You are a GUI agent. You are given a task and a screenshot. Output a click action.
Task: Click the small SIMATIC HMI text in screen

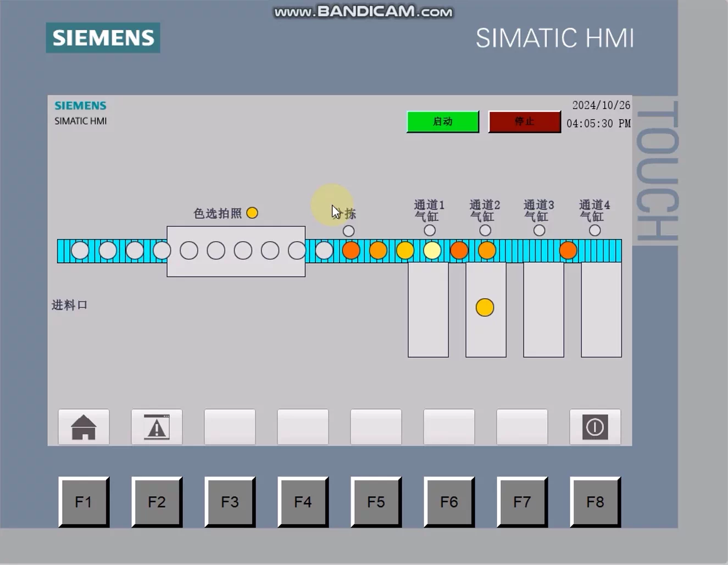(80, 121)
